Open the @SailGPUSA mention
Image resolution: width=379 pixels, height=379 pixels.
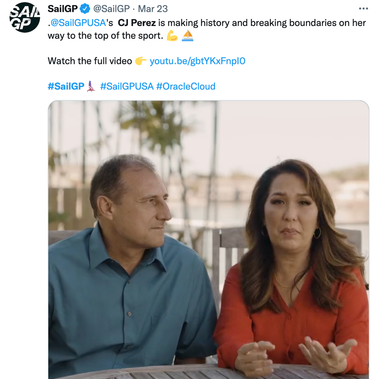point(78,23)
